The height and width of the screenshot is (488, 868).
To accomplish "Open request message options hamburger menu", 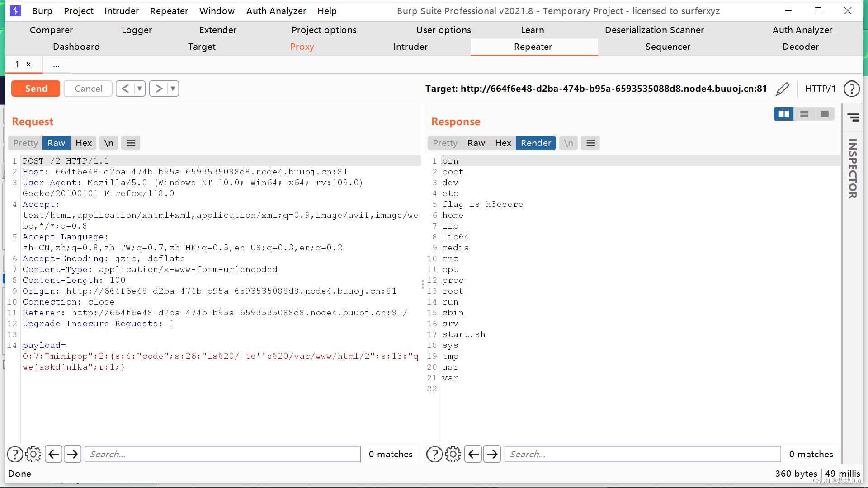I will (131, 143).
